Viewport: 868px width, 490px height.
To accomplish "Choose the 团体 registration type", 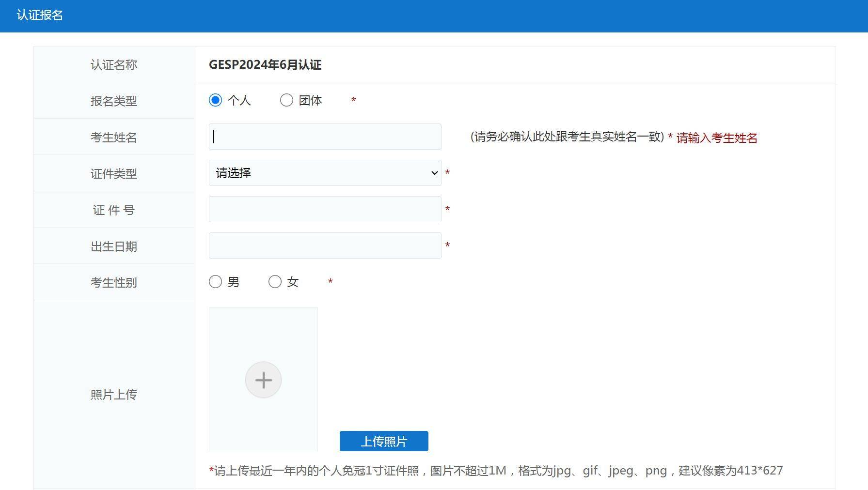I will click(286, 100).
